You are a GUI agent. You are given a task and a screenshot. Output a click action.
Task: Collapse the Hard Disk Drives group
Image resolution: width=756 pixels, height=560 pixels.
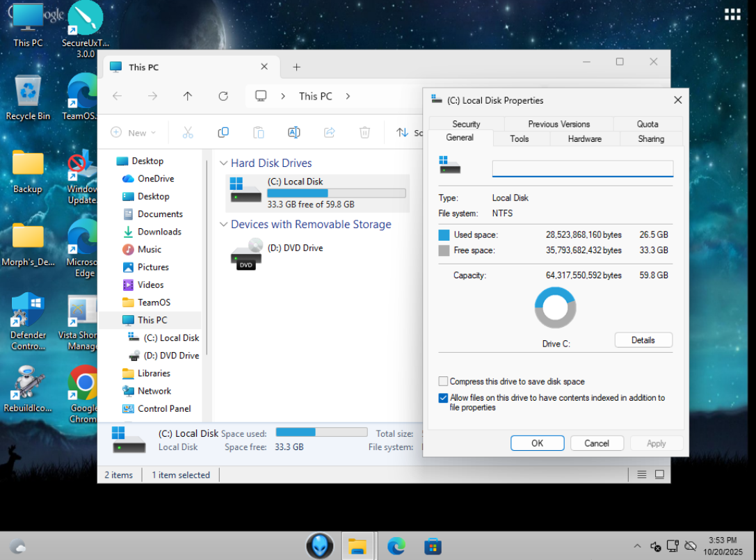[223, 163]
